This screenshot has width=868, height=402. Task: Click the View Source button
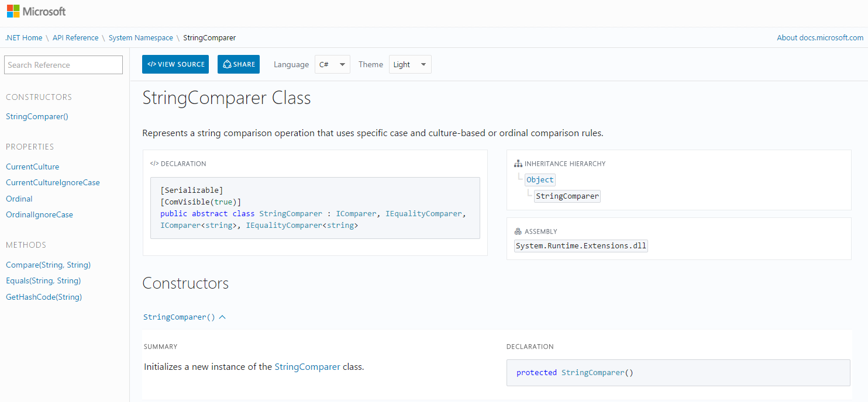pos(175,64)
